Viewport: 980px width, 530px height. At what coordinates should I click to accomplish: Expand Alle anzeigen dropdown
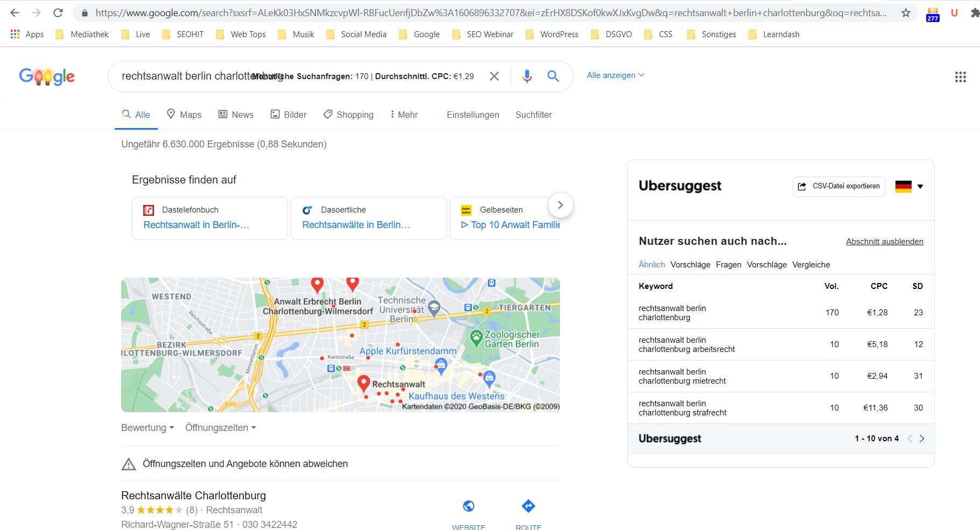click(x=615, y=75)
